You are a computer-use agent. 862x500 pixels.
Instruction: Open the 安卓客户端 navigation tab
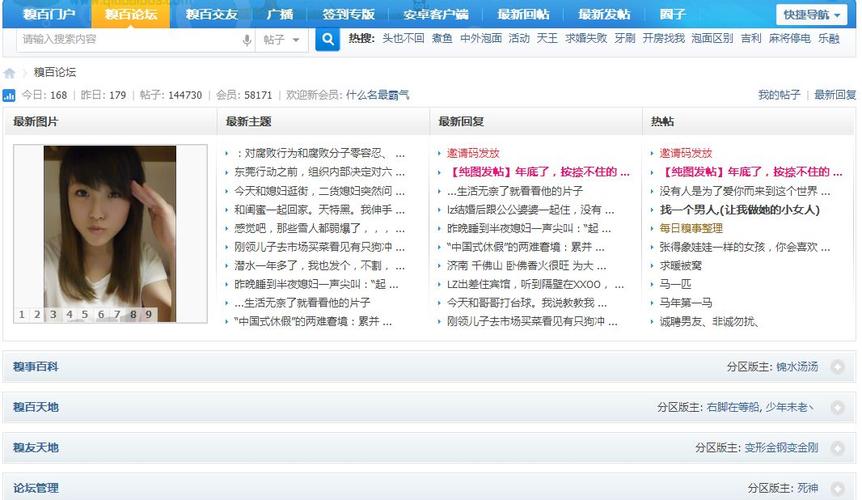click(435, 15)
